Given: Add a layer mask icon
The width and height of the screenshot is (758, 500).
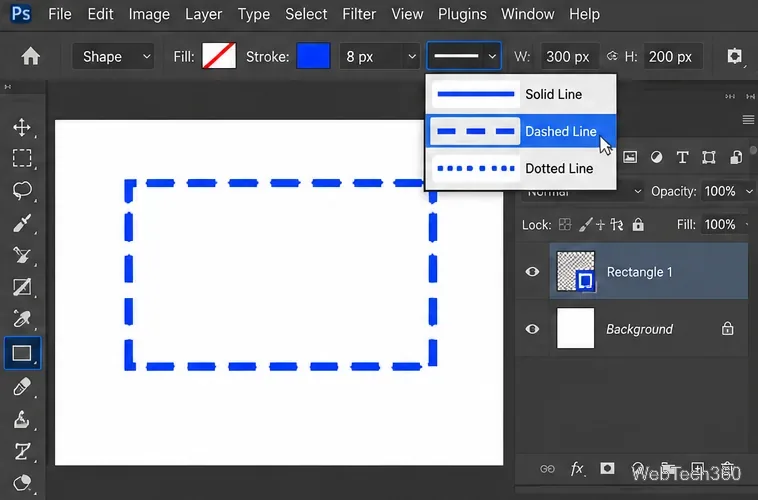Looking at the screenshot, I should click(607, 468).
